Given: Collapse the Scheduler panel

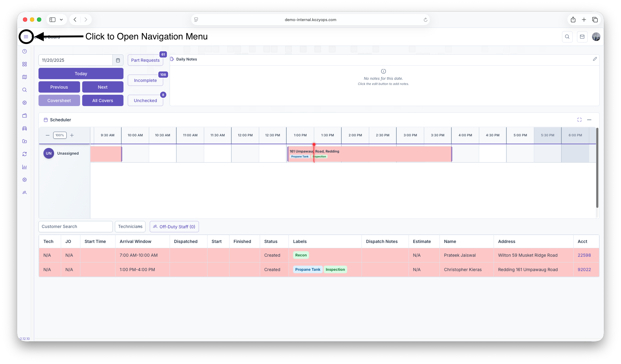Looking at the screenshot, I should tap(589, 120).
